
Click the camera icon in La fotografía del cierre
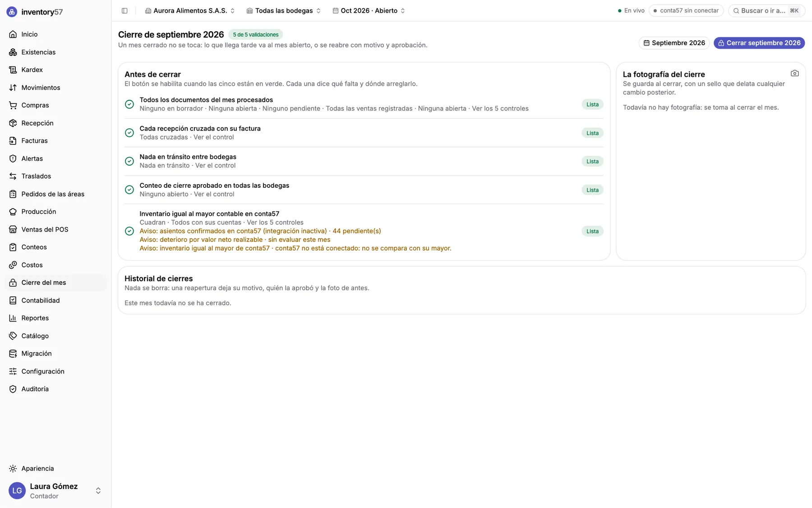click(x=795, y=73)
